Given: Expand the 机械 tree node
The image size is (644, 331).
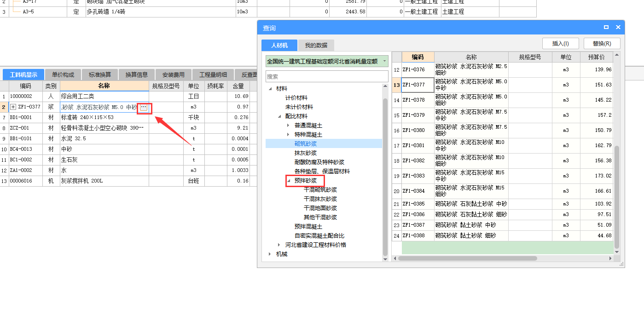Looking at the screenshot, I should tap(270, 254).
